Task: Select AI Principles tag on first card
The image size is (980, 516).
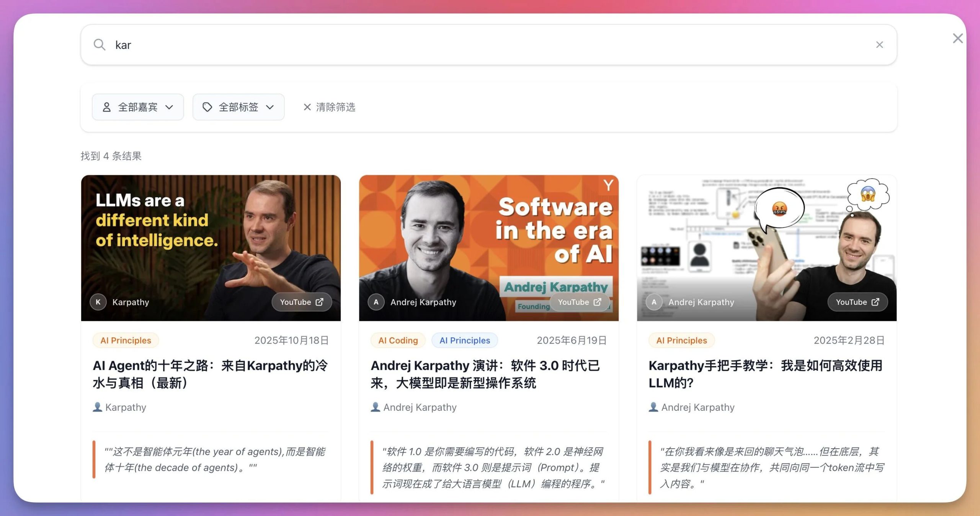Action: pos(126,340)
